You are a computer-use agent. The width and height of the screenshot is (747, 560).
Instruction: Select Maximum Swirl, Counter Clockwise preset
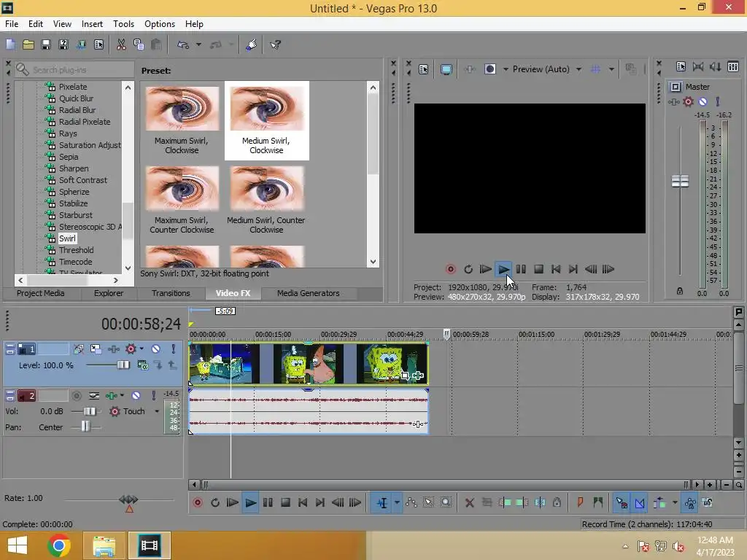(182, 200)
